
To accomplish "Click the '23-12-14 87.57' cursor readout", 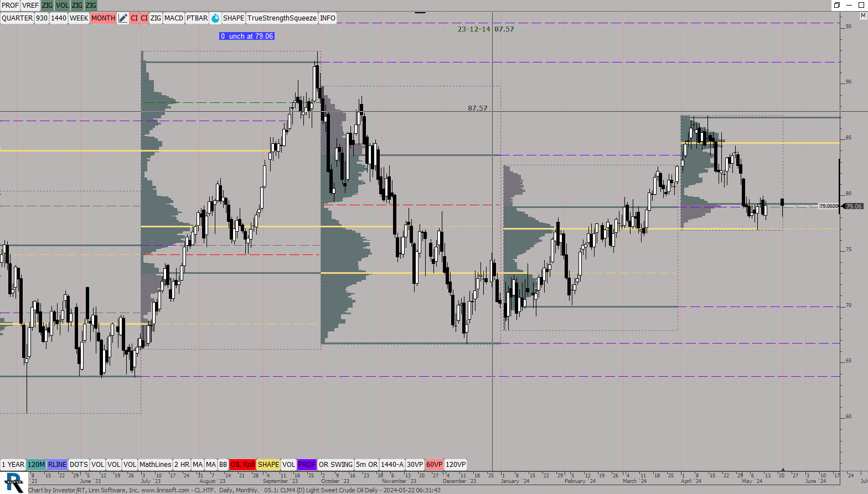I will click(485, 29).
